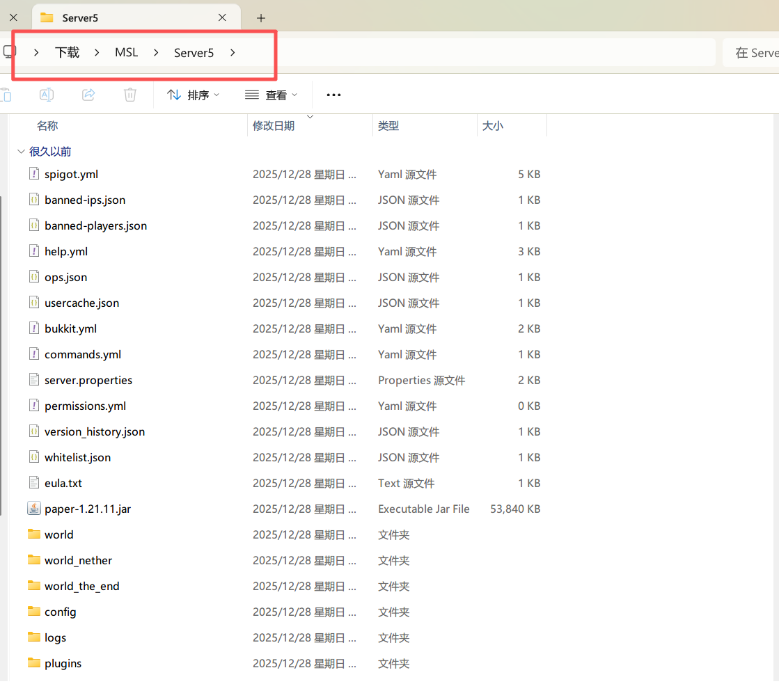Click the rename icon in toolbar
The width and height of the screenshot is (779, 700).
click(x=47, y=95)
